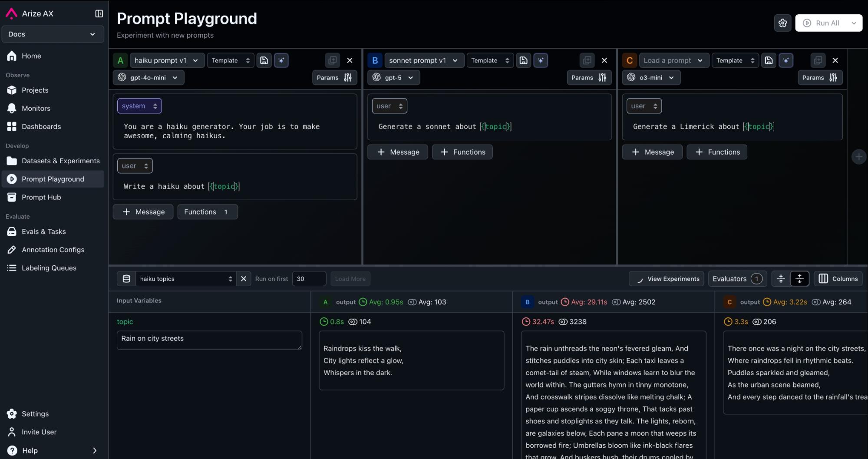The image size is (868, 459).
Task: Click the save icon in prompt A
Action: pos(264,60)
